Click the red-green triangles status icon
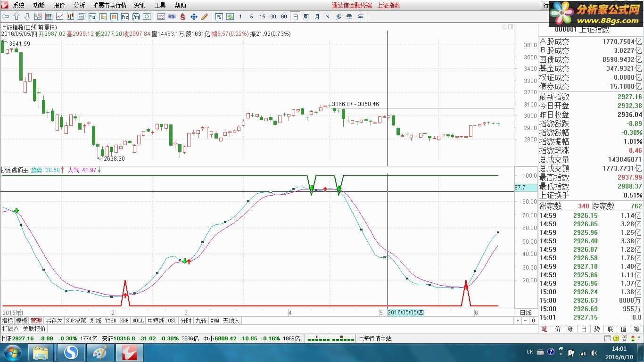Screen dimensions: 644x362 (633, 338)
